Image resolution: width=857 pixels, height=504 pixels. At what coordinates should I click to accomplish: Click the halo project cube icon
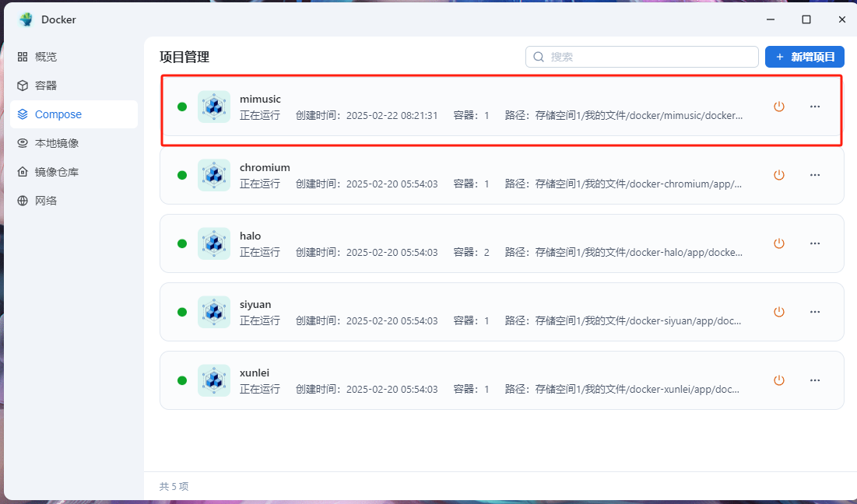click(214, 243)
